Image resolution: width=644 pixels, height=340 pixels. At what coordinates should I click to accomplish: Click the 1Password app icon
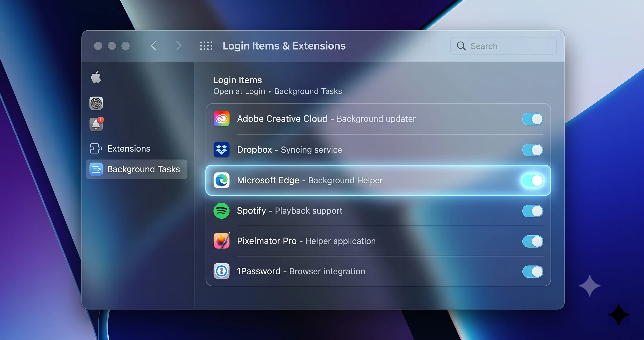222,271
